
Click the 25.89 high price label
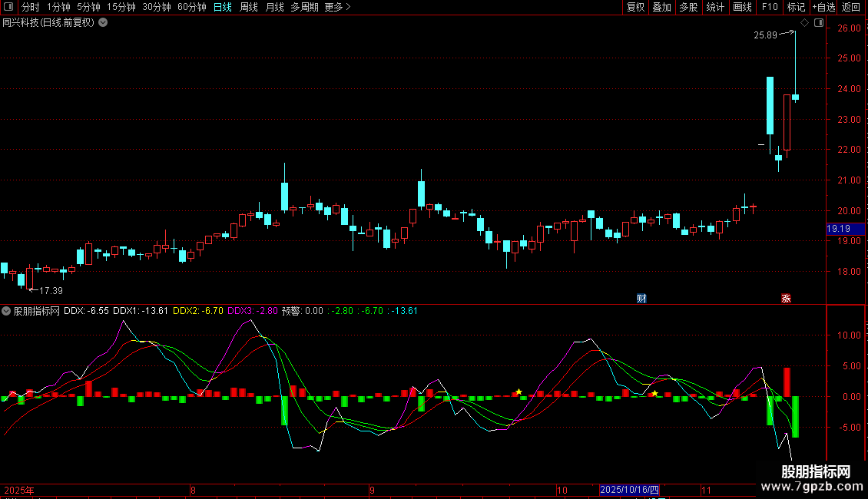pos(766,35)
